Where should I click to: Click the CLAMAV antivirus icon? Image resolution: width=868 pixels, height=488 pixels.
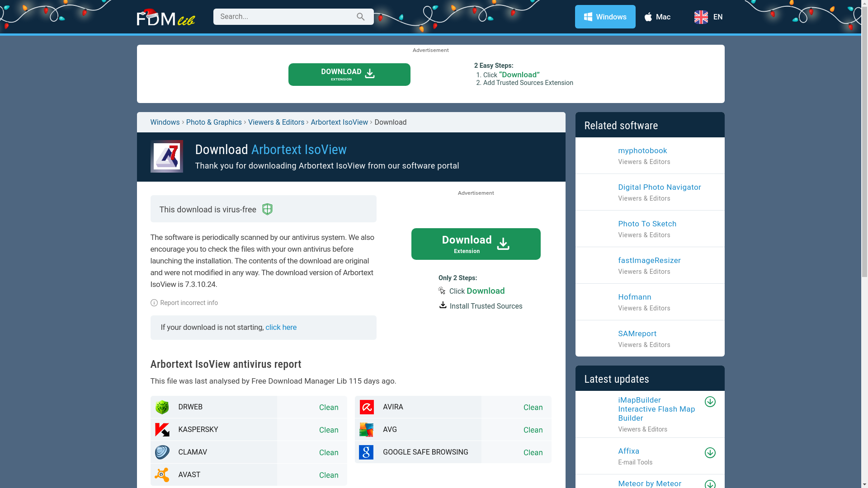(162, 452)
